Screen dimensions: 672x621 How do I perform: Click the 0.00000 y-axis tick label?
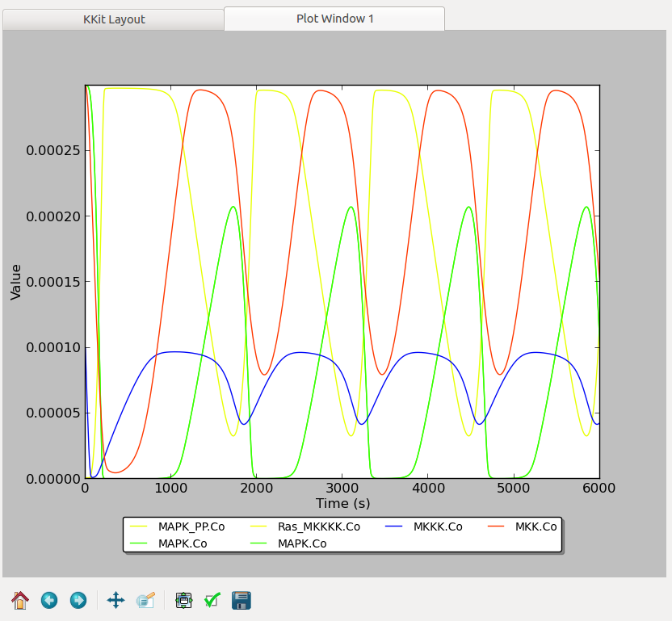tap(53, 479)
